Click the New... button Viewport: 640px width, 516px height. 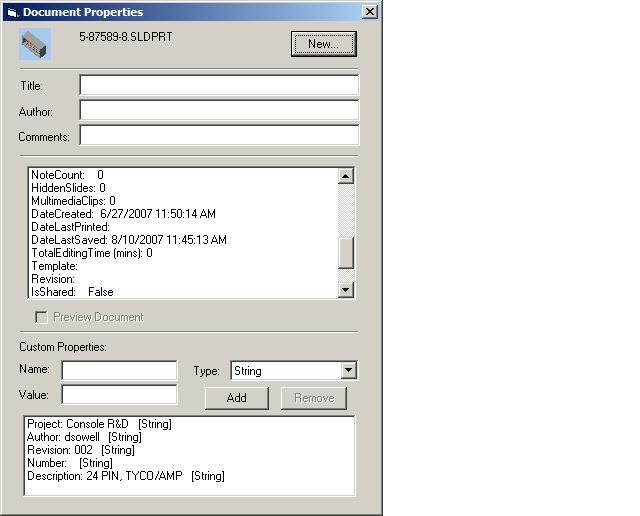tap(324, 44)
